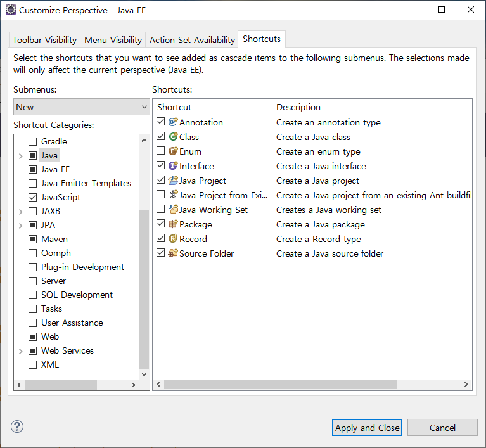Click Apply and Close button

coord(367,428)
